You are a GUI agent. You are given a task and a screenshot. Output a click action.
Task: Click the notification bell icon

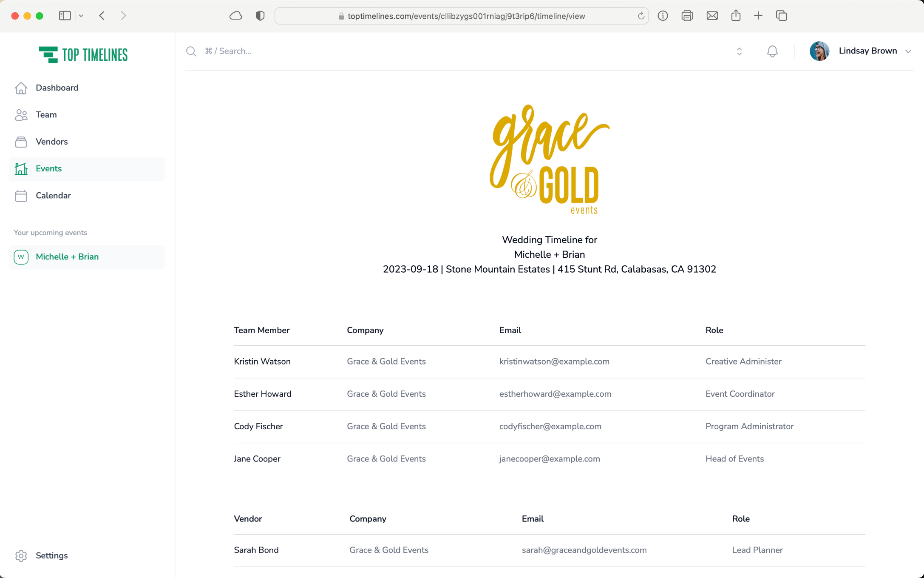(772, 51)
